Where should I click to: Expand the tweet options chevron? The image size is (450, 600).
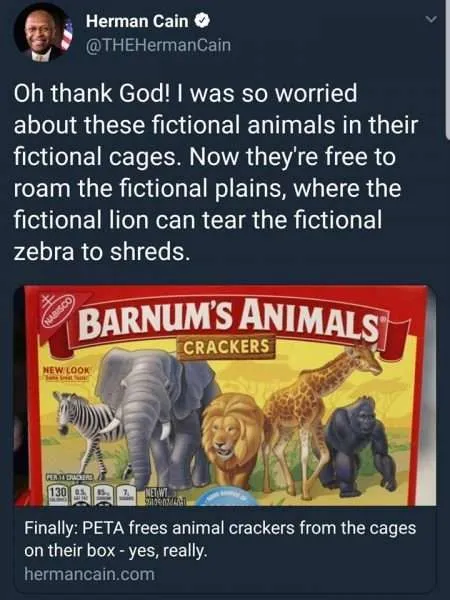431,19
